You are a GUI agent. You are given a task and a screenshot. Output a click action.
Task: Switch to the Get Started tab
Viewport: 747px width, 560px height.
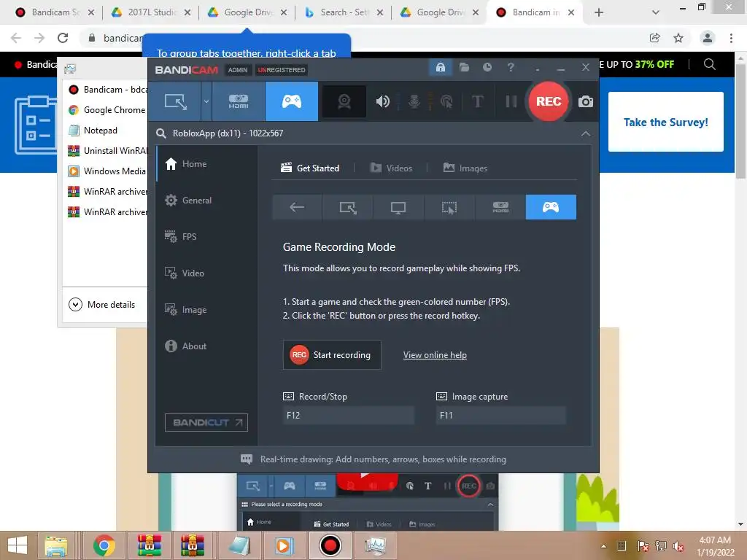pyautogui.click(x=310, y=168)
